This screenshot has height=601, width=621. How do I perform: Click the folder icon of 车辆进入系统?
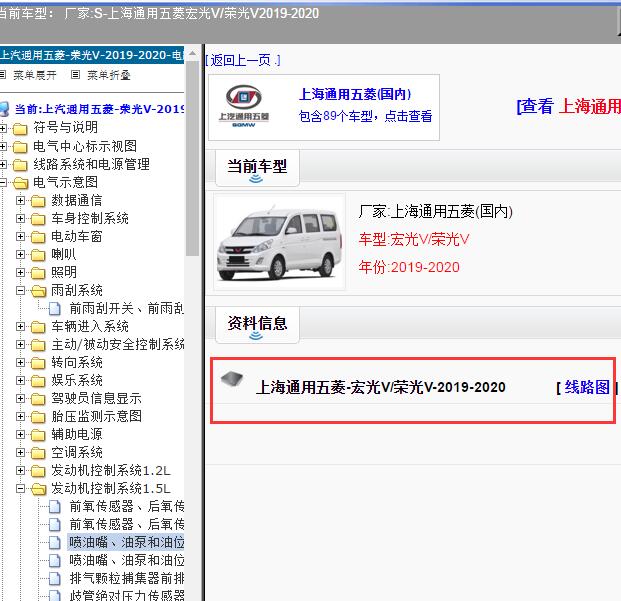click(x=38, y=327)
